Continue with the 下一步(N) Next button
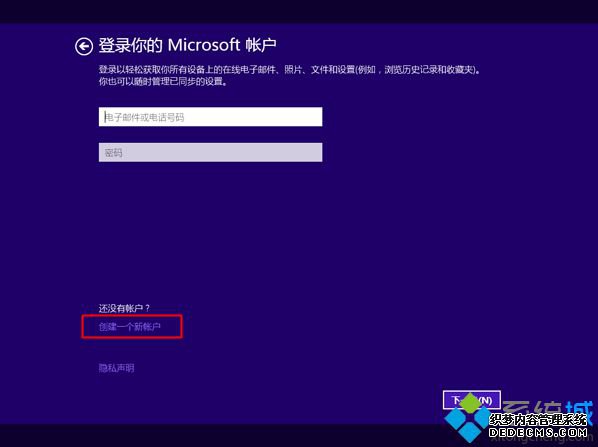Screen dimensions: 598x447 (x=472, y=400)
